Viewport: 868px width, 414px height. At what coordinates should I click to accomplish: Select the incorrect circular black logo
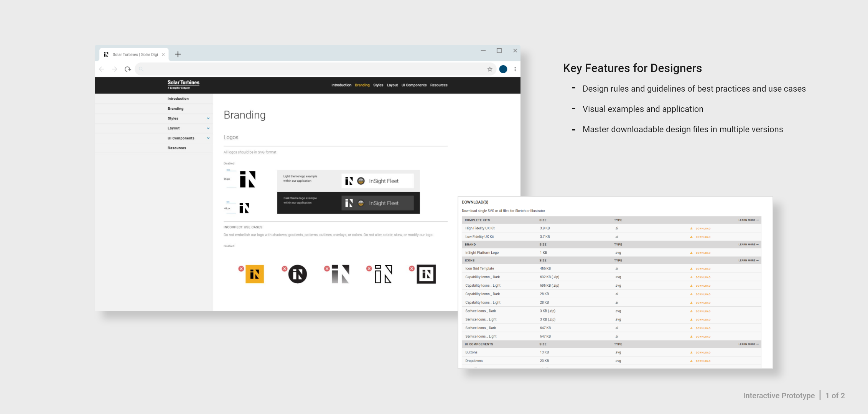pyautogui.click(x=298, y=274)
